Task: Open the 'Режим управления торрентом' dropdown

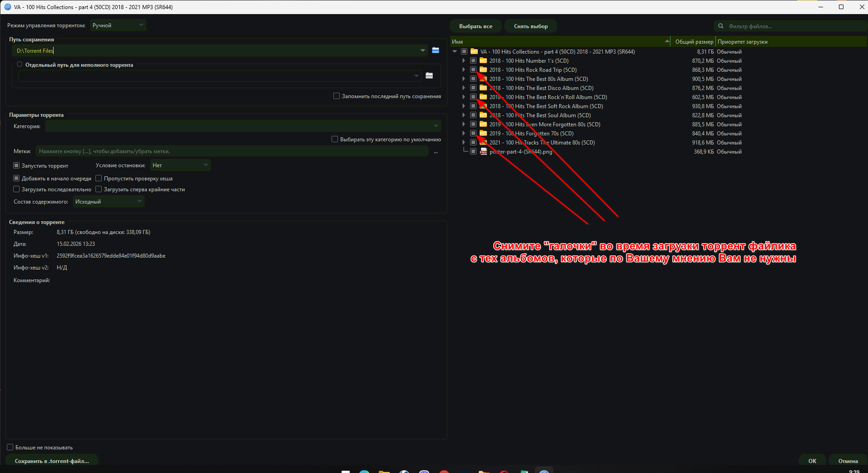Action: click(118, 25)
